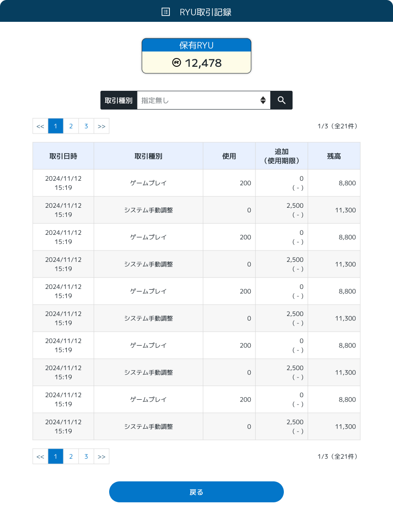Go to page 2 in bottom pagination

tap(71, 456)
